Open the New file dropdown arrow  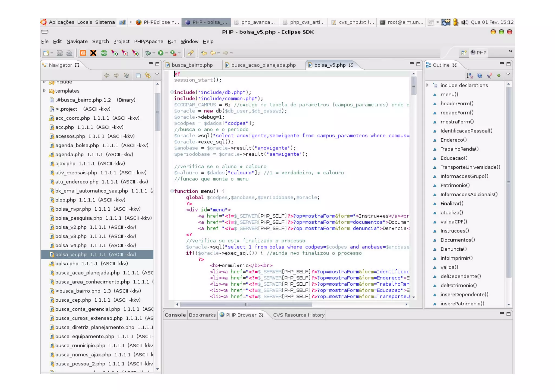coord(51,53)
